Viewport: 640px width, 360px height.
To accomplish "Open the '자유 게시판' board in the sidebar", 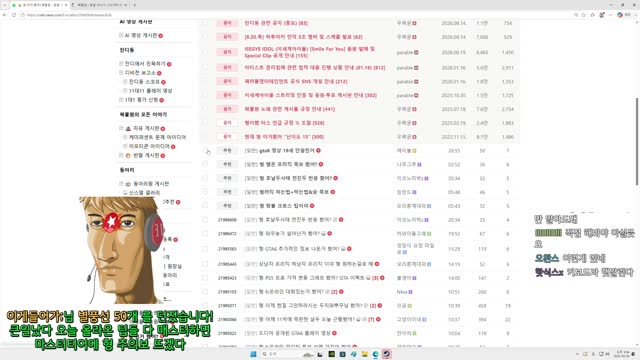I will pos(146,128).
